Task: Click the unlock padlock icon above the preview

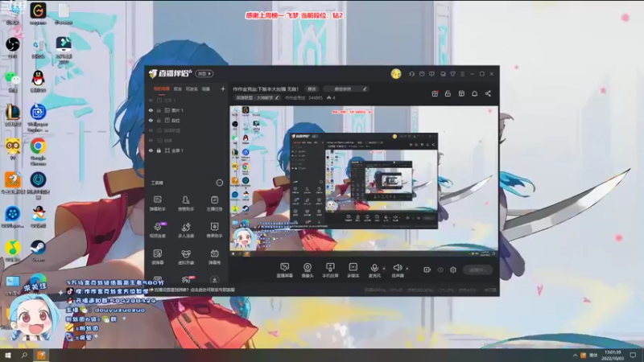Action: coord(448,93)
